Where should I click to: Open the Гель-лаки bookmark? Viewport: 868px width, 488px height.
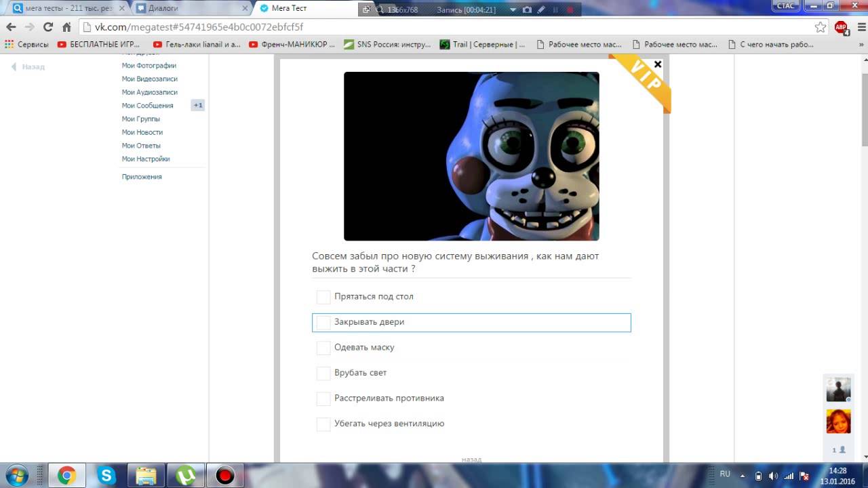point(196,44)
